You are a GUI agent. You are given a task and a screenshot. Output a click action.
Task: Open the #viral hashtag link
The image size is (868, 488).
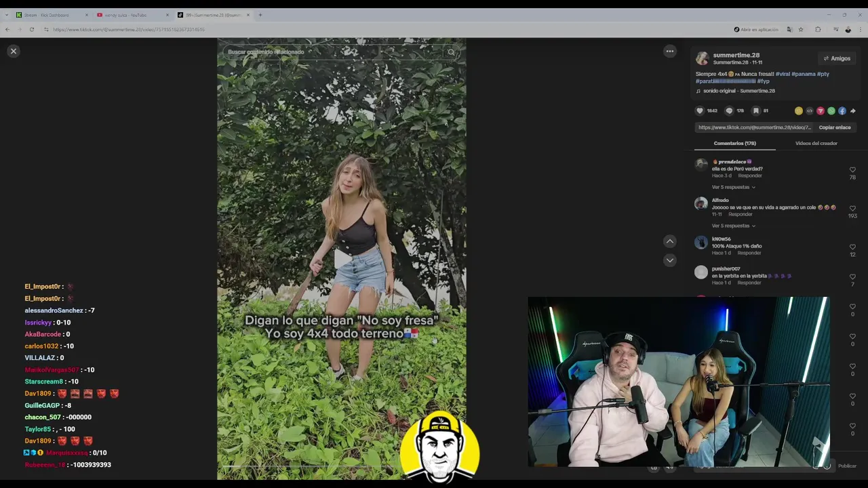(x=783, y=74)
